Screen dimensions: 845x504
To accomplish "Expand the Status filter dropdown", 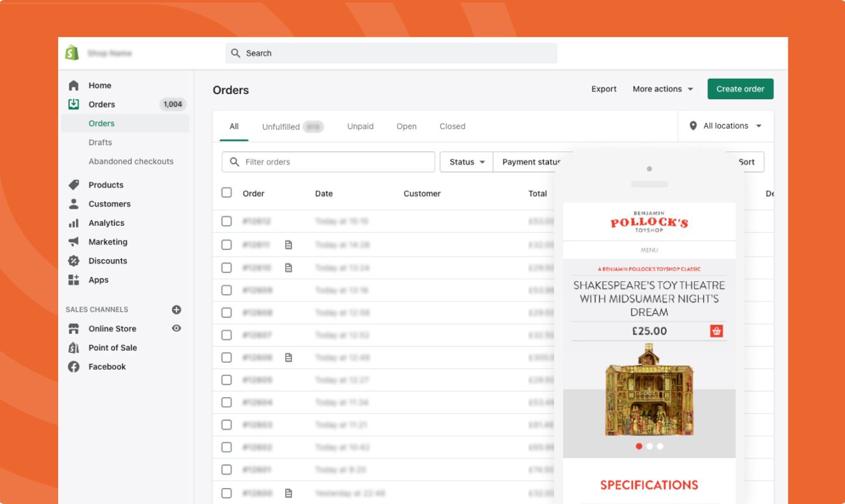I will (x=466, y=162).
